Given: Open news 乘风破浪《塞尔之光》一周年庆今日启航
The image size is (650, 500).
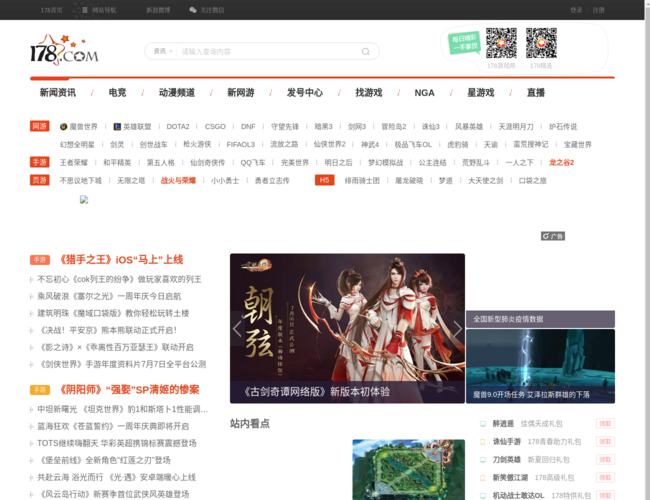Looking at the screenshot, I should tap(109, 296).
